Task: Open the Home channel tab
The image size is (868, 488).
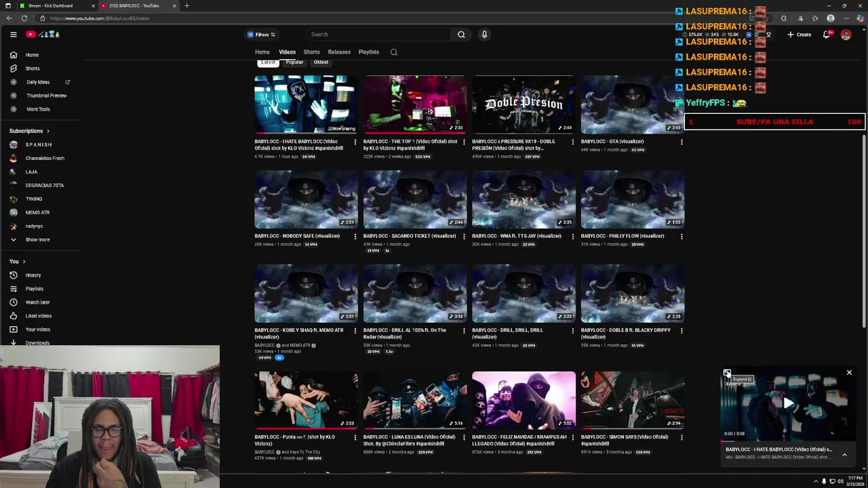Action: click(x=262, y=52)
